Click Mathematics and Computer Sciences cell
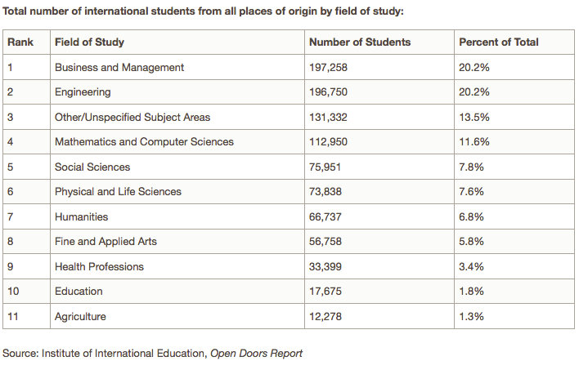Screen dimensions: 588x370 (x=144, y=142)
